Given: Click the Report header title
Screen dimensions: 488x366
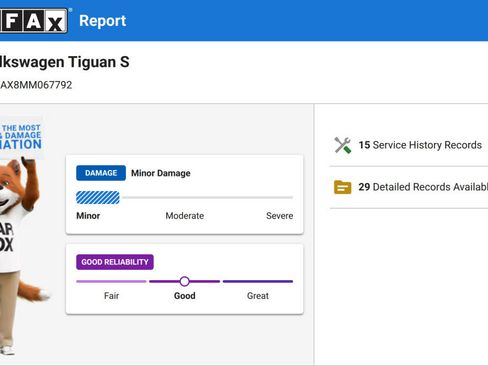Looking at the screenshot, I should [103, 21].
